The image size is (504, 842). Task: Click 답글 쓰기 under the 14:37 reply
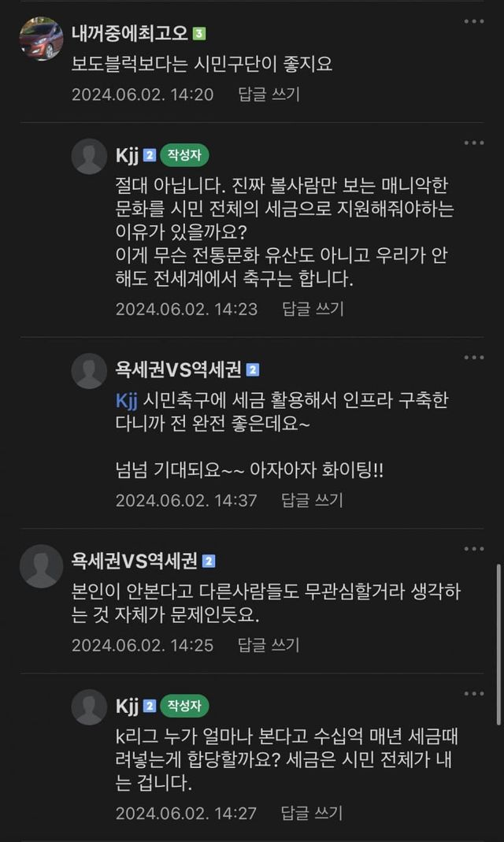click(313, 500)
